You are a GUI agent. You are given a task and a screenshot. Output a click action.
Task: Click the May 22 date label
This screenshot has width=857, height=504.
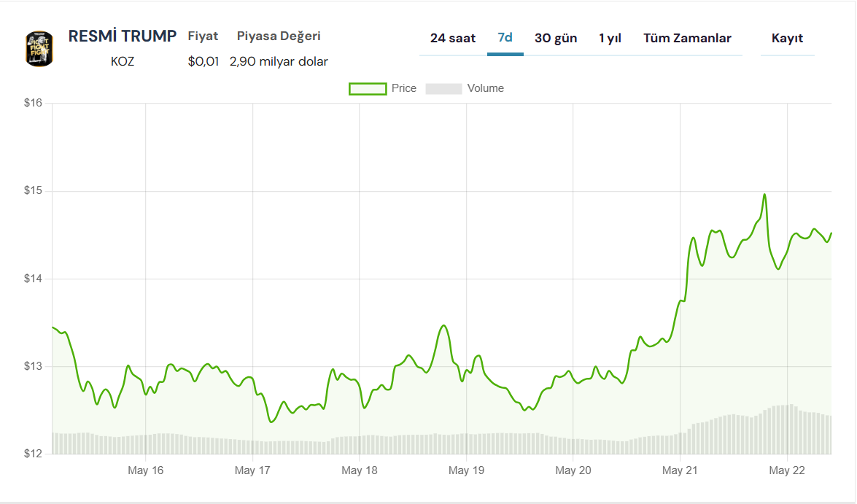(787, 470)
